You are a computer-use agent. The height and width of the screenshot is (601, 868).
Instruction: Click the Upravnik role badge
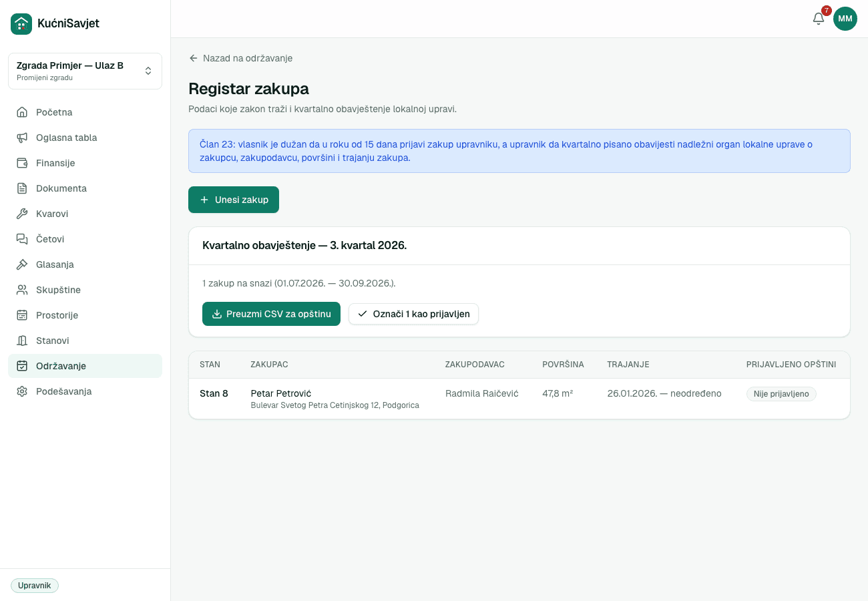pos(35,586)
